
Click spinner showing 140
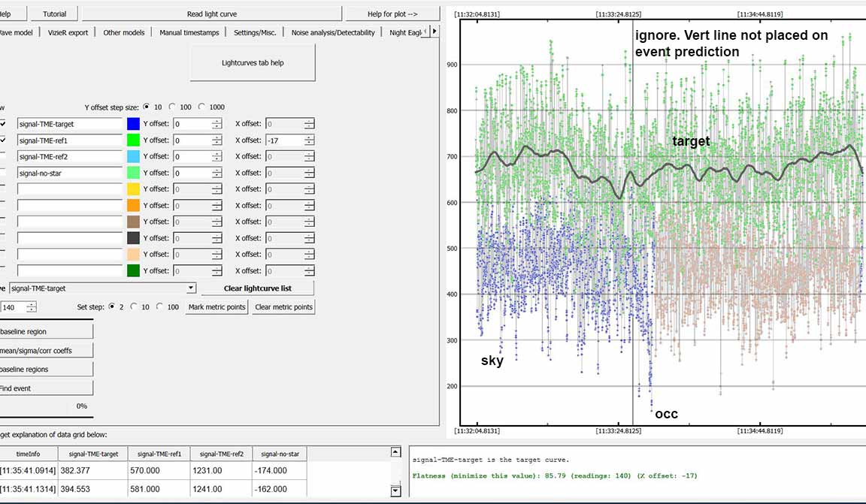(x=18, y=307)
